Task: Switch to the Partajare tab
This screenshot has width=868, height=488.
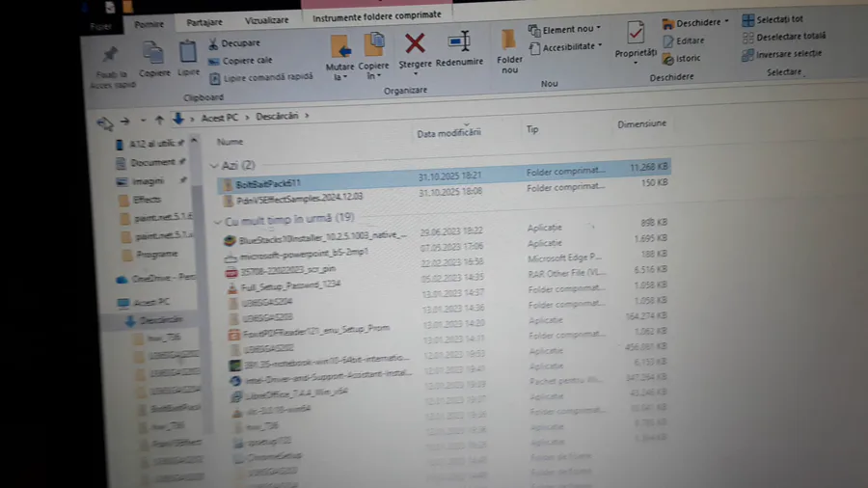Action: pyautogui.click(x=204, y=23)
